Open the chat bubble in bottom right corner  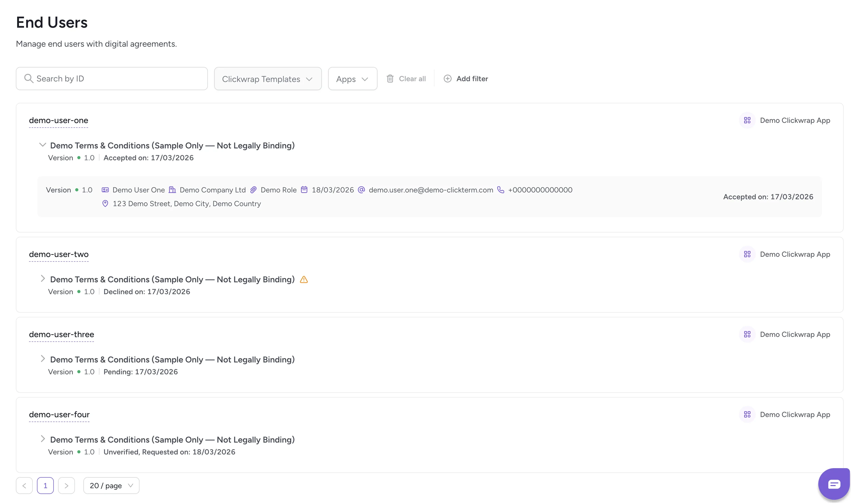tap(834, 484)
